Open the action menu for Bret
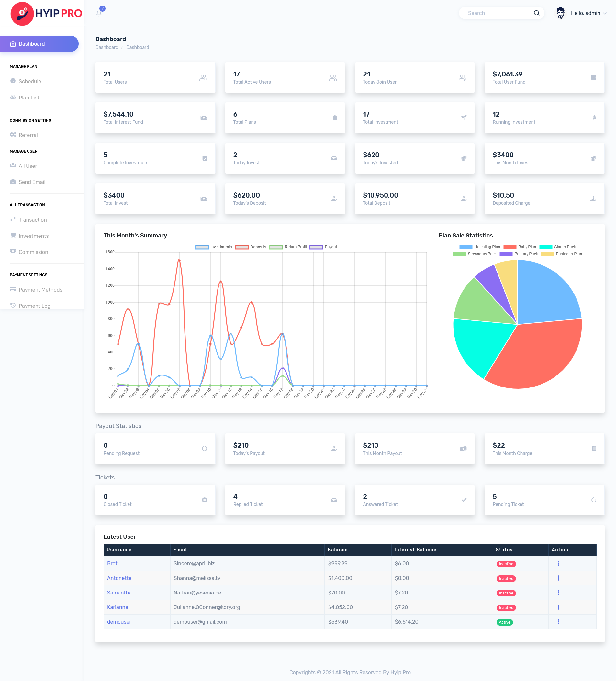This screenshot has width=616, height=681. pyautogui.click(x=558, y=563)
